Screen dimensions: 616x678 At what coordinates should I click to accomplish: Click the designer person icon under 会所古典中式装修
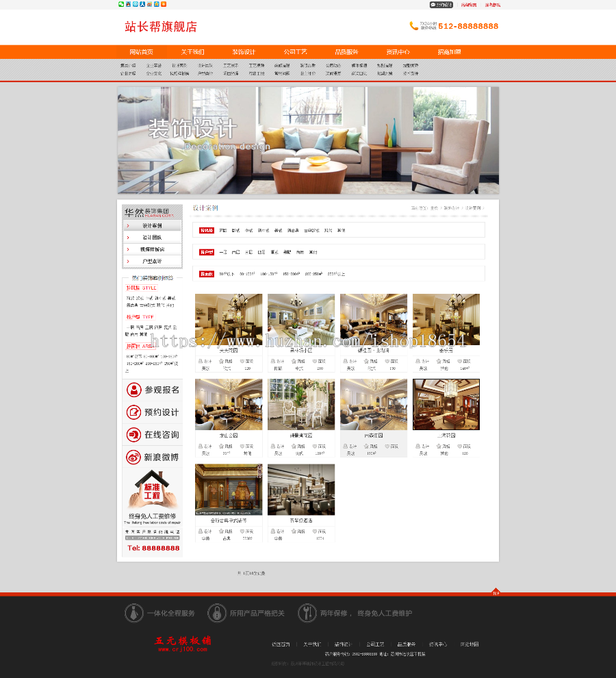[200, 531]
